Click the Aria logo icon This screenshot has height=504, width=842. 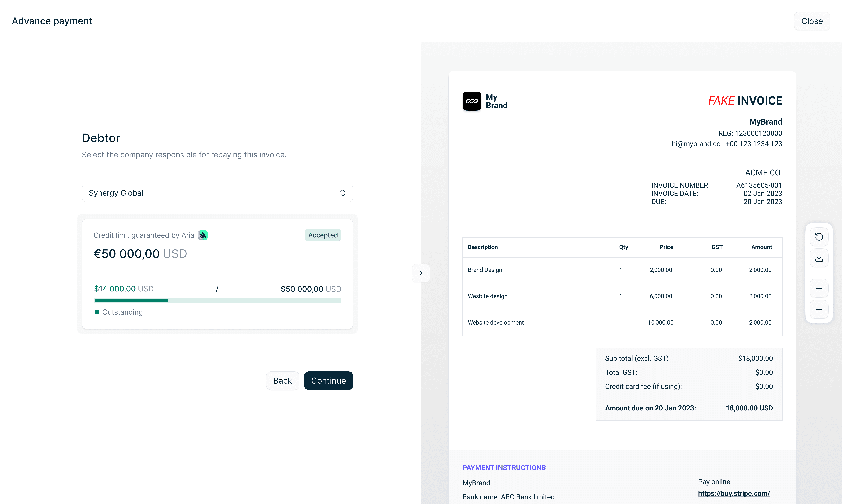(203, 235)
